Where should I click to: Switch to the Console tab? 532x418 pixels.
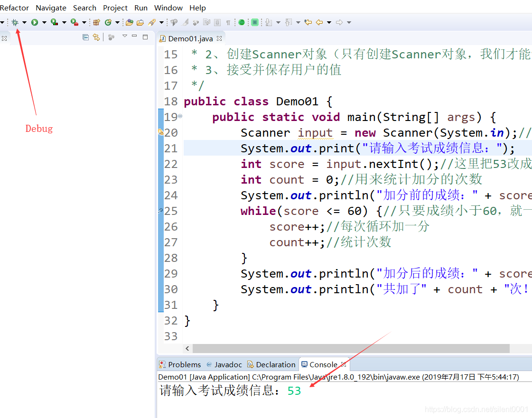[319, 364]
